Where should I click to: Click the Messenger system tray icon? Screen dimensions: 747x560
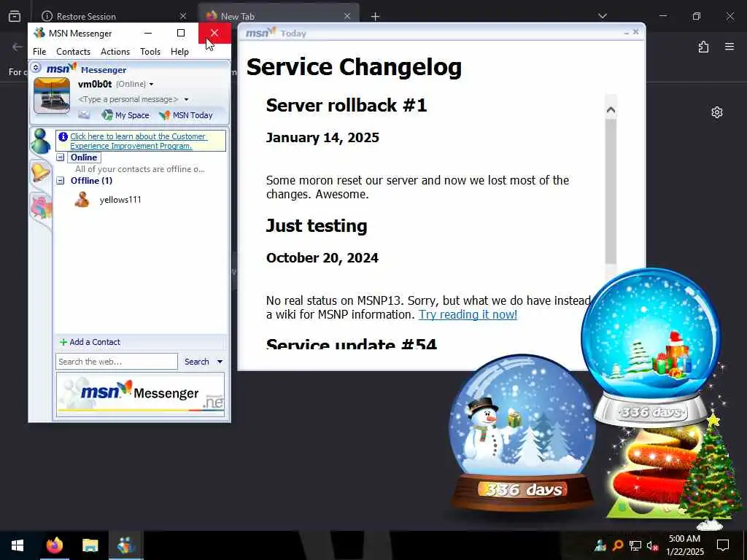[600, 545]
